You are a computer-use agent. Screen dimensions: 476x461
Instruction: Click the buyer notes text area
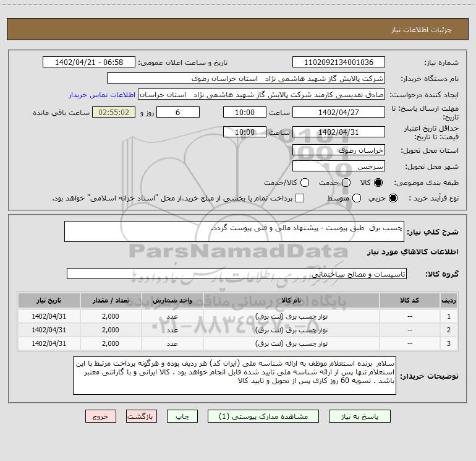tap(234, 376)
